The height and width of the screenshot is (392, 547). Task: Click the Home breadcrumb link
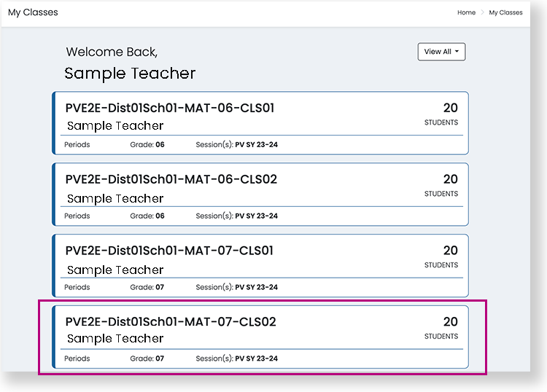coord(466,12)
